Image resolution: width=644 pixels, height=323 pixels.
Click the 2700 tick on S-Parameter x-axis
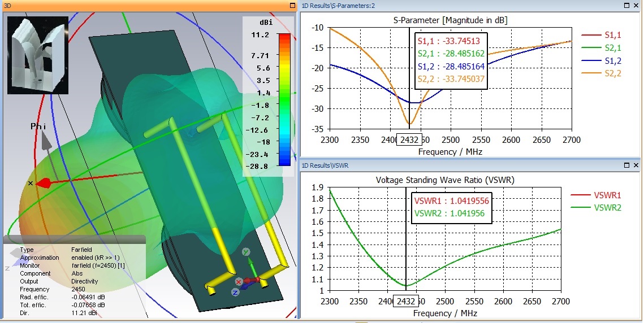point(571,140)
